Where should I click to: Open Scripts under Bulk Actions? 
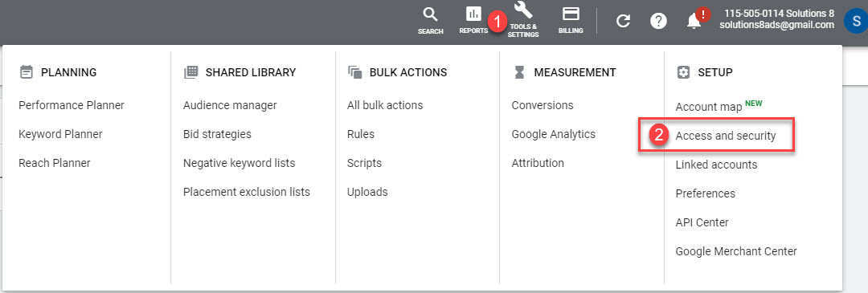pyautogui.click(x=364, y=163)
